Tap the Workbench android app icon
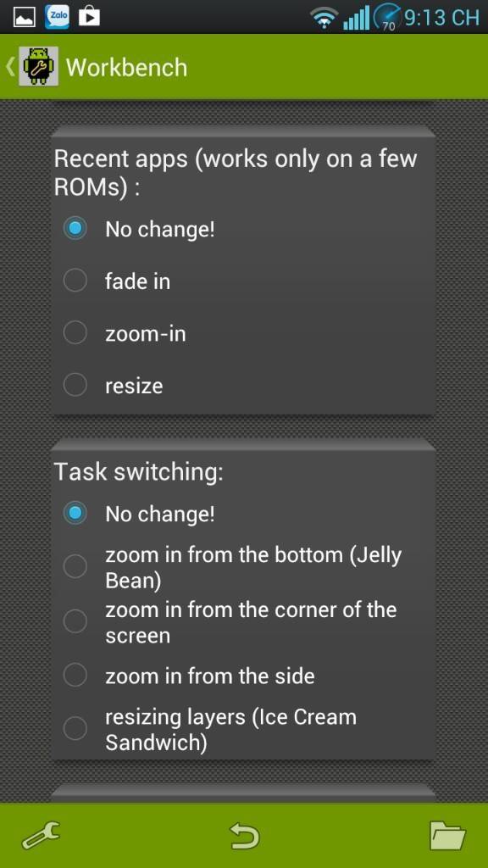The height and width of the screenshot is (868, 488). click(38, 66)
